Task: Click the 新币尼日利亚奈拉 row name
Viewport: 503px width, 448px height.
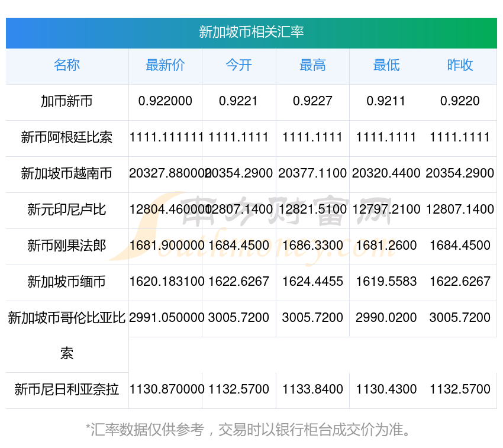Action: (67, 389)
